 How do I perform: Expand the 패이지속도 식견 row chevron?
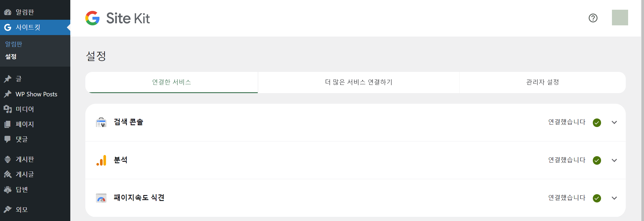614,198
